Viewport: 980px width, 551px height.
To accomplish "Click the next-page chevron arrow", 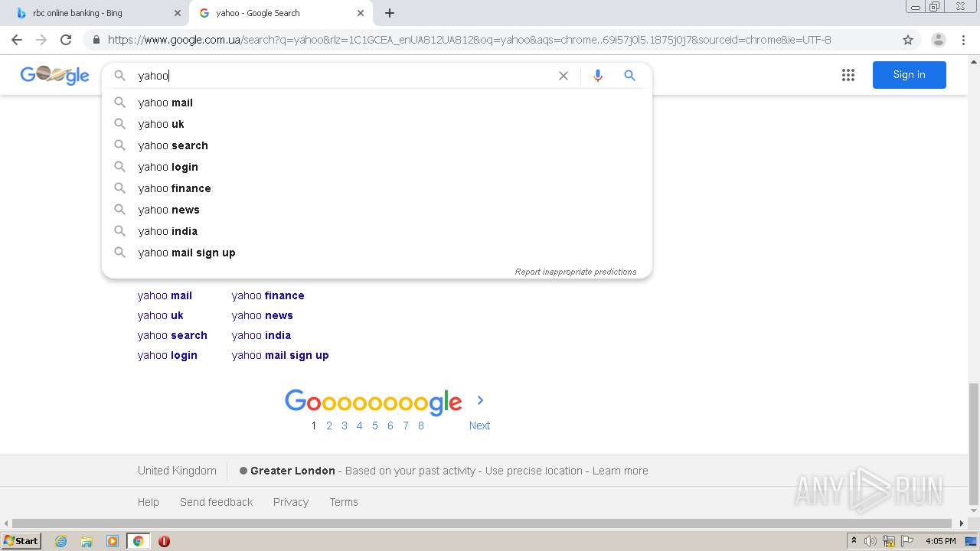I will point(480,400).
